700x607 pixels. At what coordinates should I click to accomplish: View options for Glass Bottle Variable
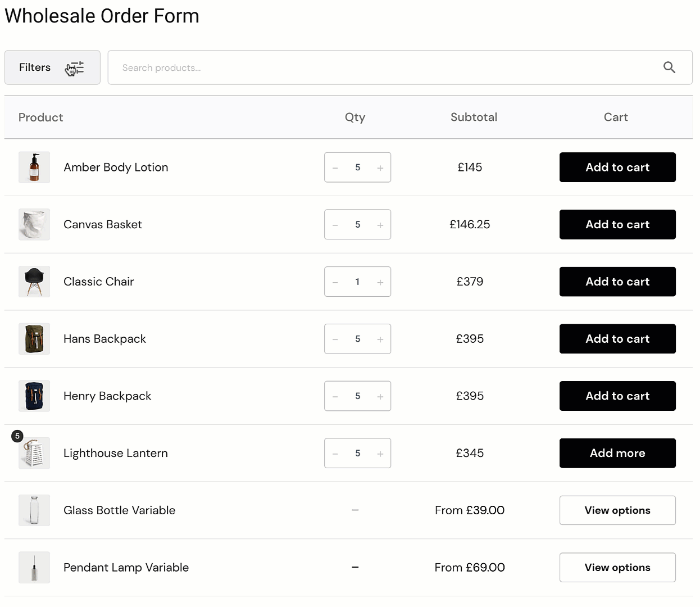[x=617, y=510]
